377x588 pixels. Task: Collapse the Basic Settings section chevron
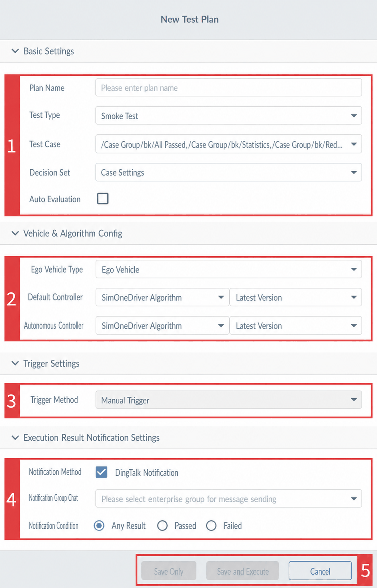[x=15, y=51]
